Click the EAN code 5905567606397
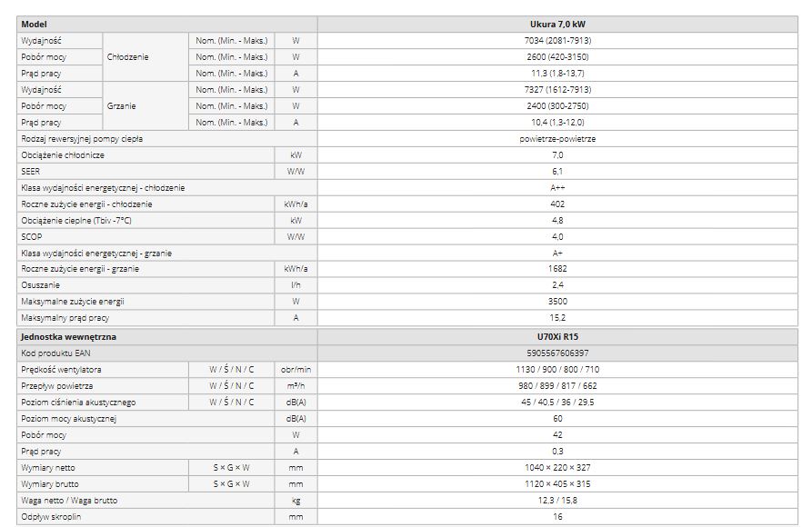Image resolution: width=812 pixels, height=527 pixels. coord(557,353)
